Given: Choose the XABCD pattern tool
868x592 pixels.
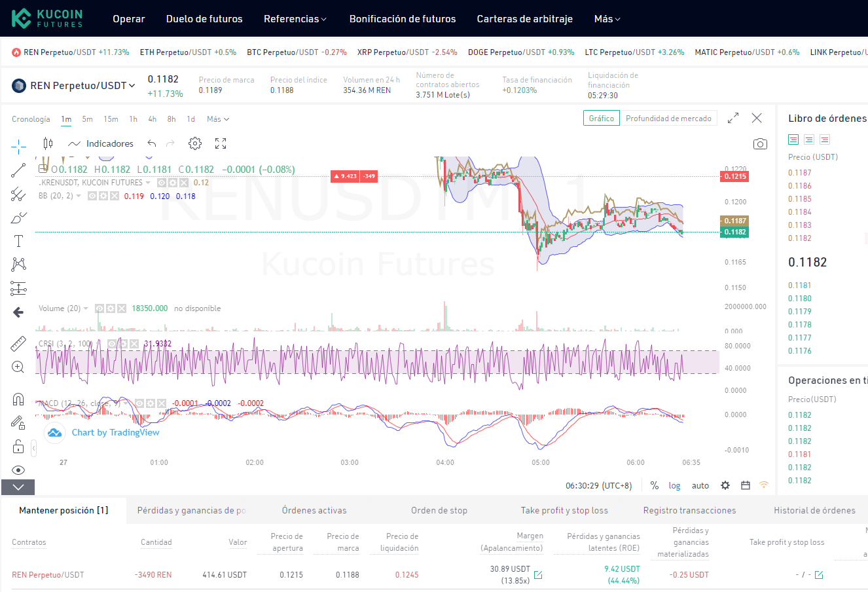Looking at the screenshot, I should pos(18,264).
